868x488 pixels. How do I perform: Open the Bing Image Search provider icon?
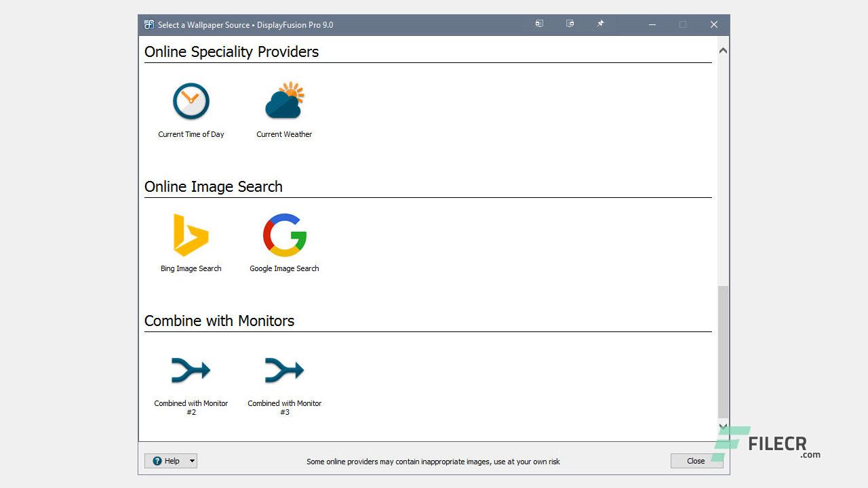[191, 235]
